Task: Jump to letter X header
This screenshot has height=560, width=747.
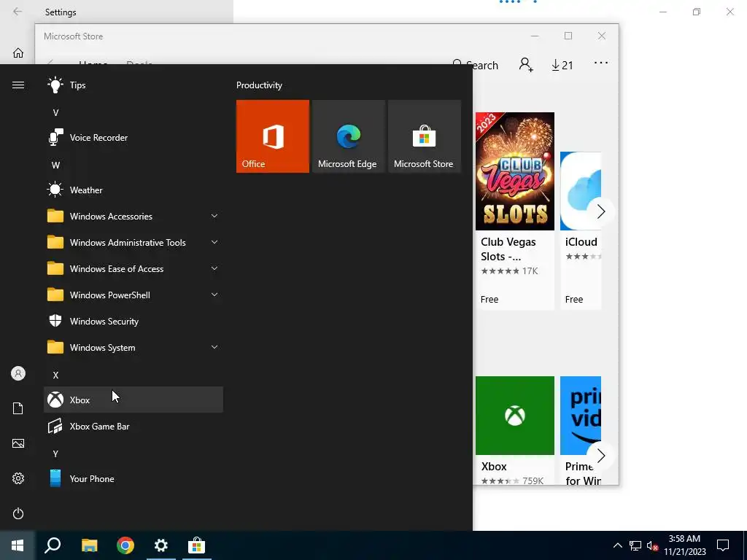Action: click(x=55, y=376)
